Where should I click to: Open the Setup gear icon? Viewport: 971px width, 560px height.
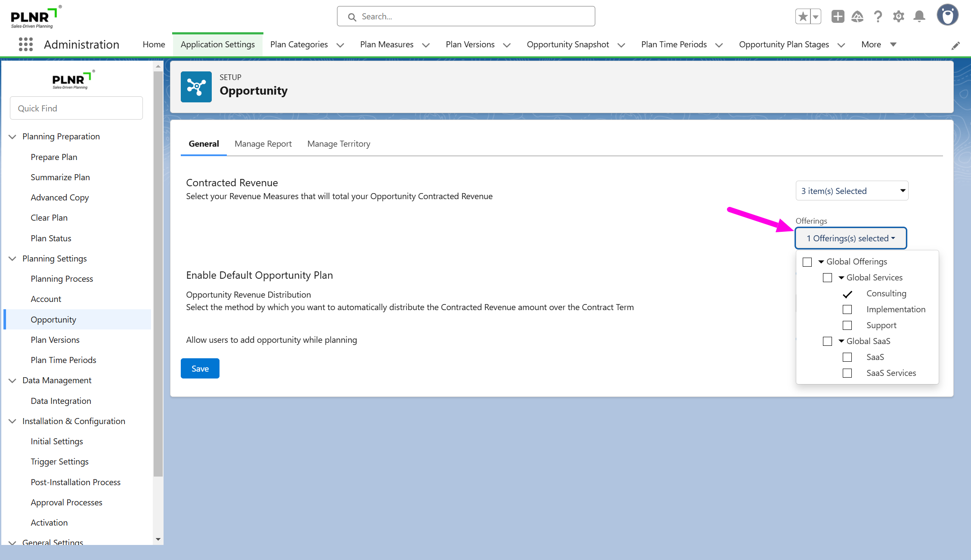pyautogui.click(x=898, y=17)
